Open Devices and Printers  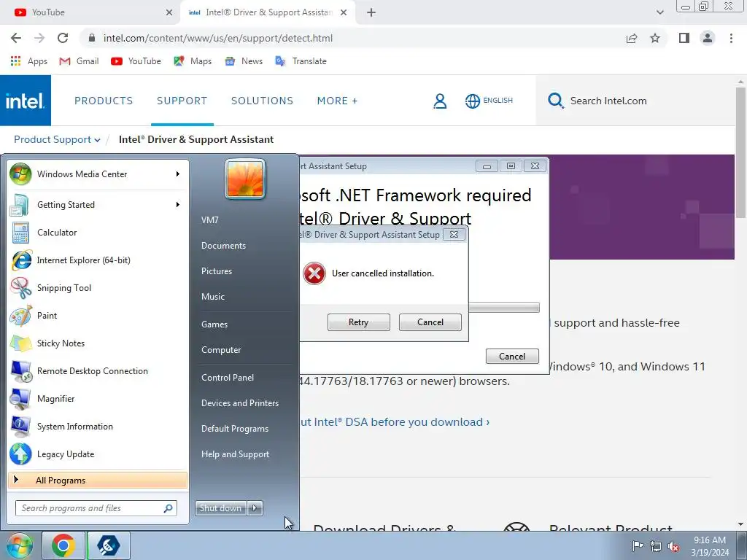(x=239, y=403)
